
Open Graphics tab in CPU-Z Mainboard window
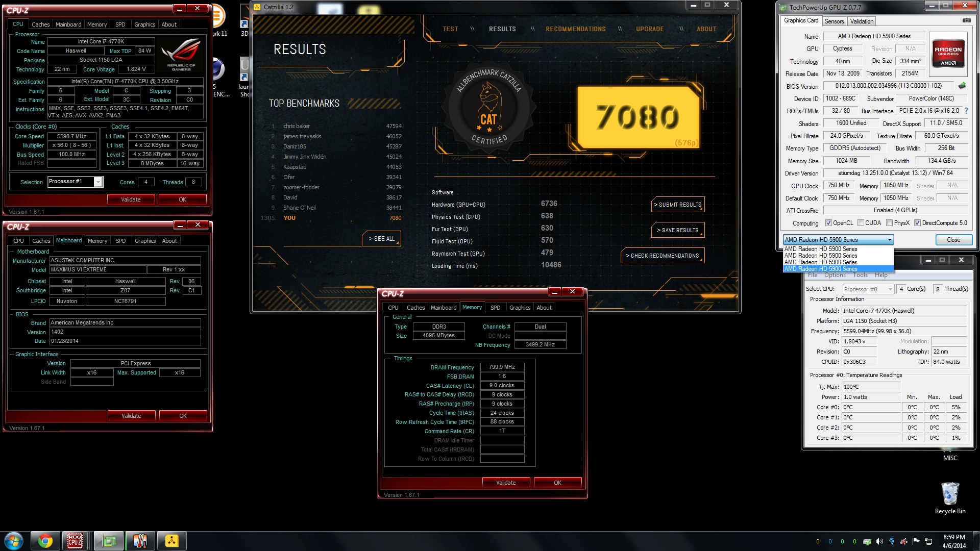point(145,241)
